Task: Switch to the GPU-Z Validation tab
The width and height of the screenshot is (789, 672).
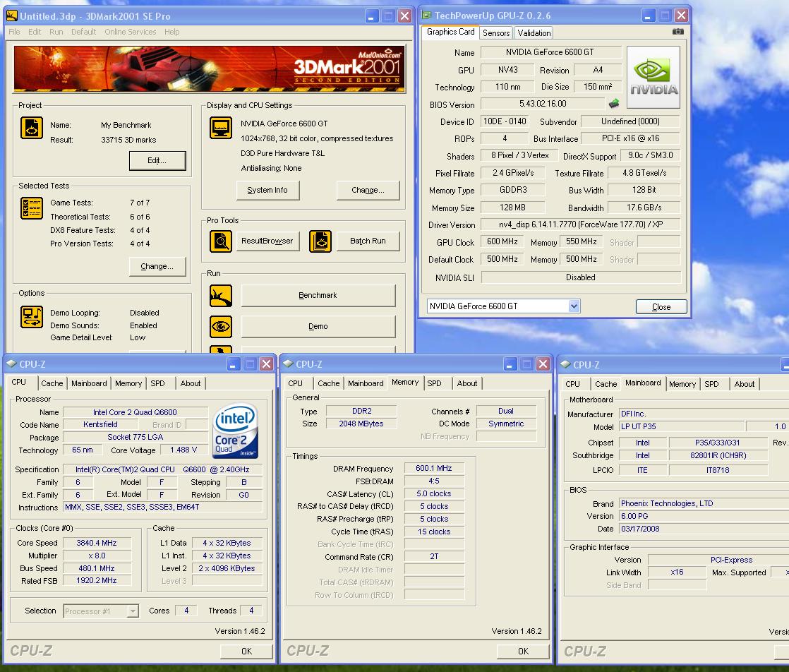Action: [x=534, y=33]
